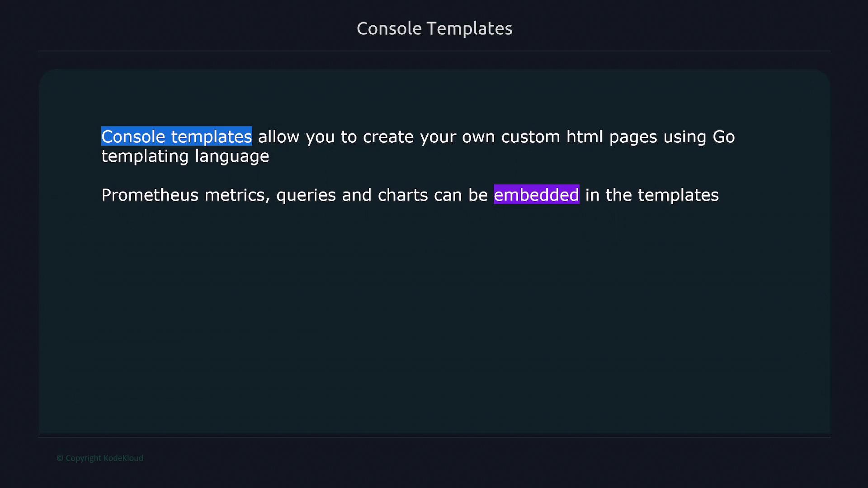Screen dimensions: 868x488
Task: Click the word "own" in the first sentence
Action: coord(478,137)
